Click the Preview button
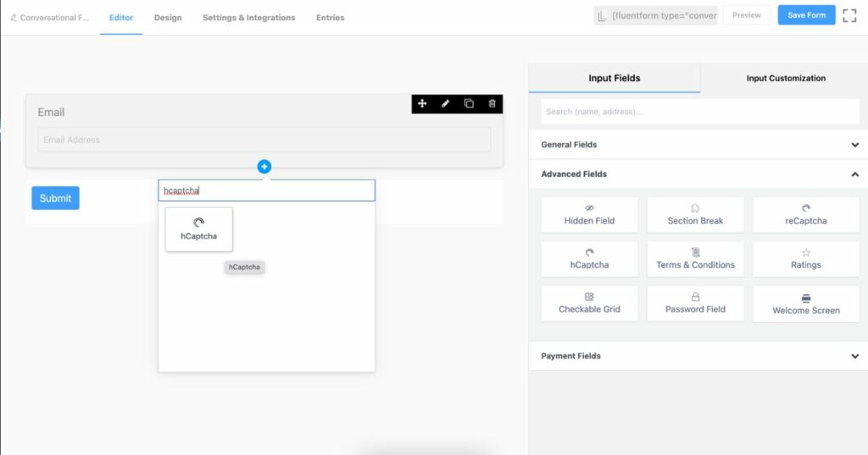This screenshot has height=455, width=868. [746, 15]
